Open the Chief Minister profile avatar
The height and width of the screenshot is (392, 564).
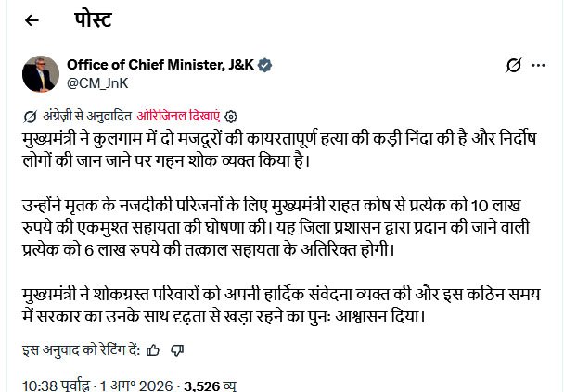41,73
